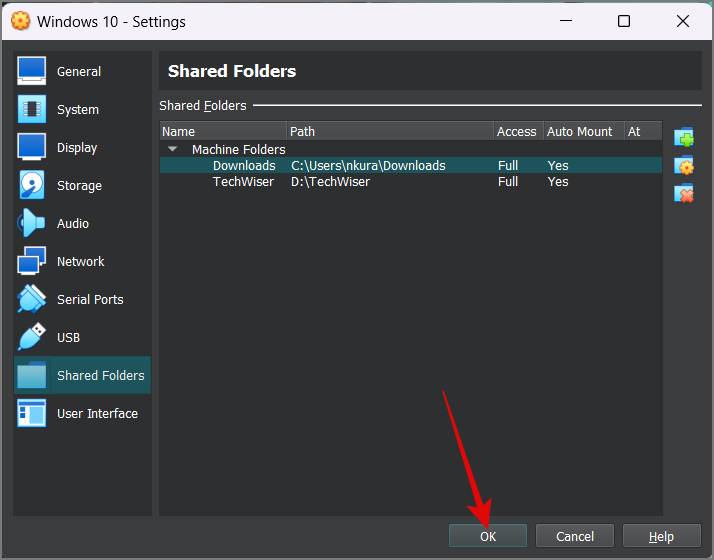Click the At column header

[643, 131]
